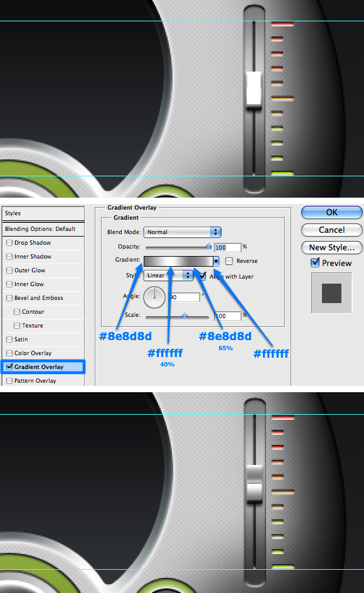Enable the Texture checkbox
This screenshot has height=593, width=364.
17,326
